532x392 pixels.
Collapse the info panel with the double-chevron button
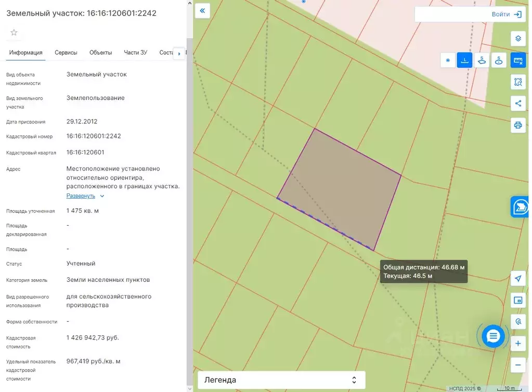point(202,11)
